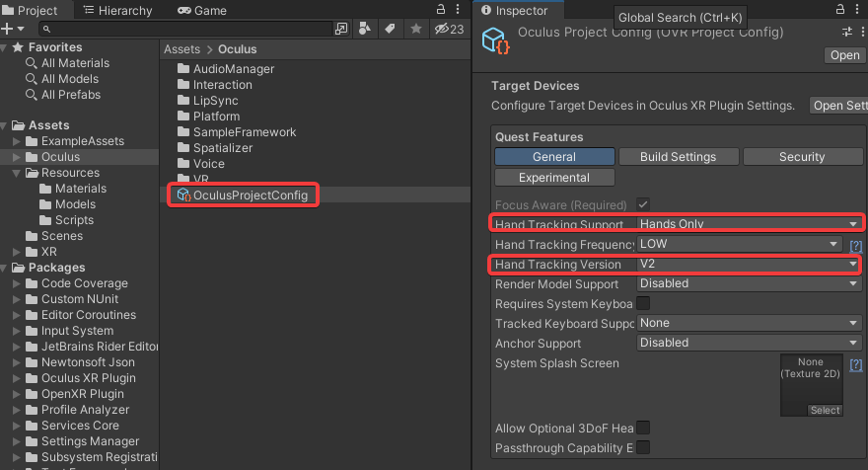Click the Inspector preset sliders icon
Image resolution: width=868 pixels, height=470 pixels.
point(847,33)
